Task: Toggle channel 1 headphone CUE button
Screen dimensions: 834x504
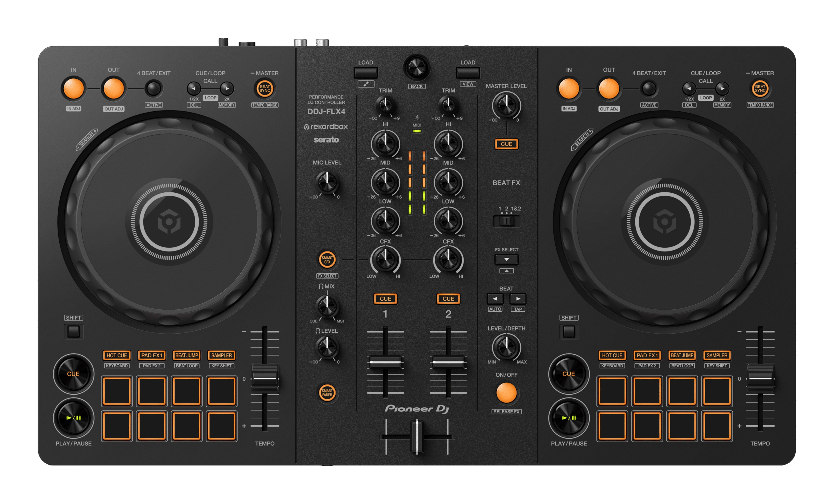Action: [385, 299]
